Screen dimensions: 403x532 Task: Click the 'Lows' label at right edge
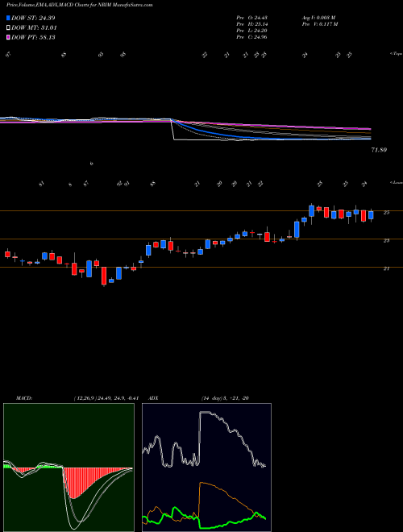pos(397,182)
